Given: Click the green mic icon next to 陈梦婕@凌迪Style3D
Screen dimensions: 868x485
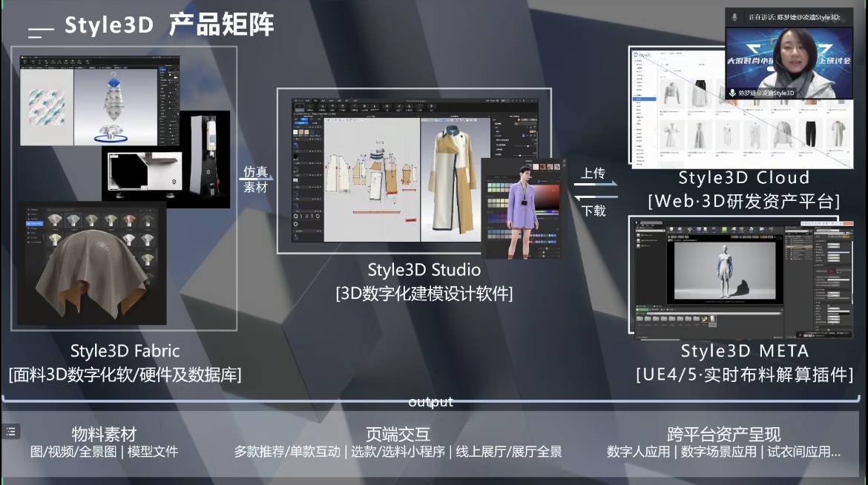Looking at the screenshot, I should [732, 93].
